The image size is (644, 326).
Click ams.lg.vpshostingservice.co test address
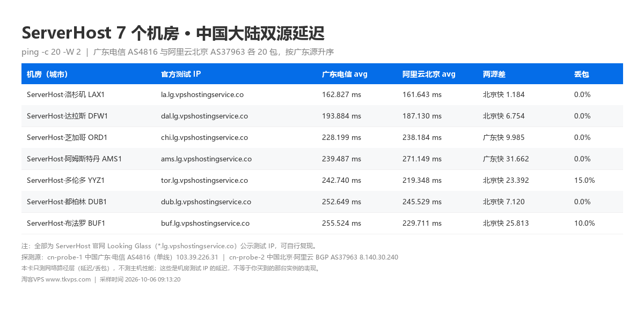tap(206, 159)
